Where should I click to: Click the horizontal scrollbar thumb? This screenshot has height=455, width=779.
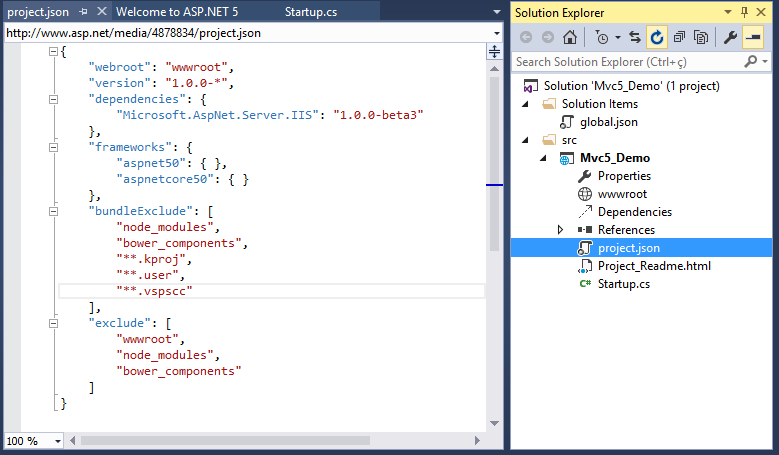(225, 441)
